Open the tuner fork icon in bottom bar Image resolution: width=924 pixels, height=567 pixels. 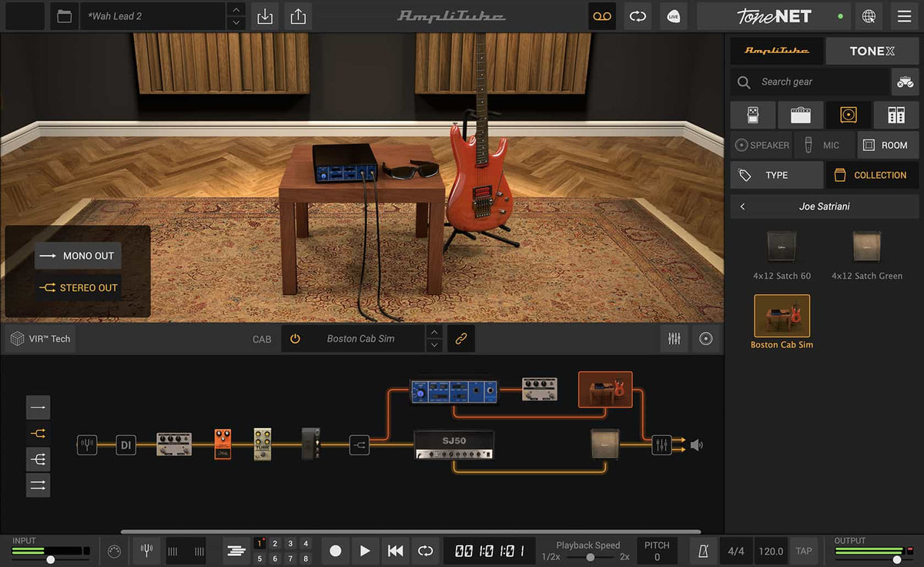(x=146, y=551)
